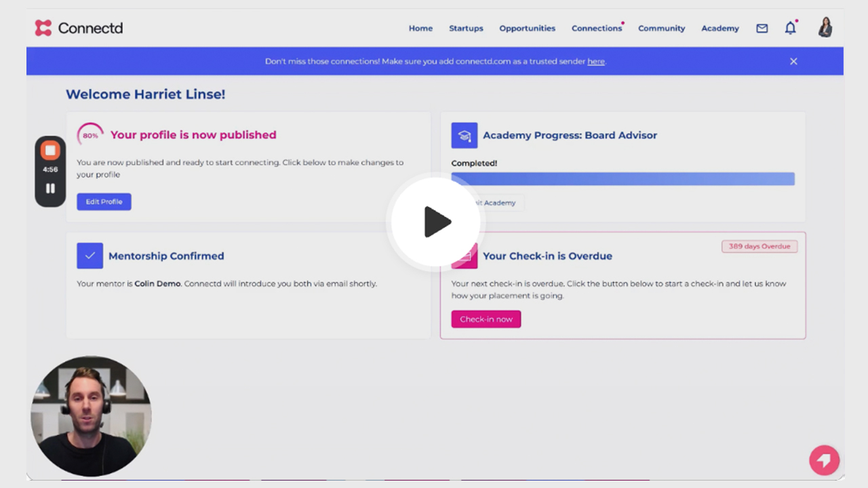The height and width of the screenshot is (488, 868).
Task: Click the Check-in now button
Action: 486,319
